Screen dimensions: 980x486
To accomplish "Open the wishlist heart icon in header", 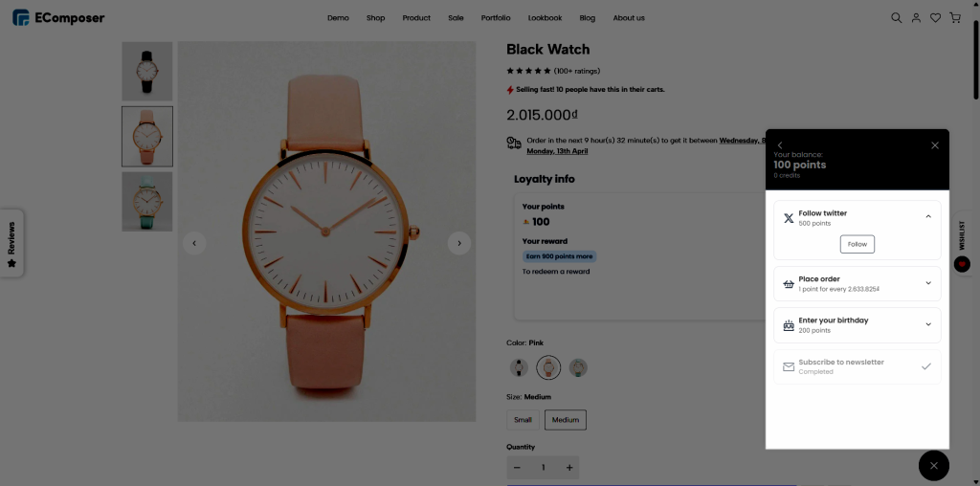I will click(x=935, y=17).
